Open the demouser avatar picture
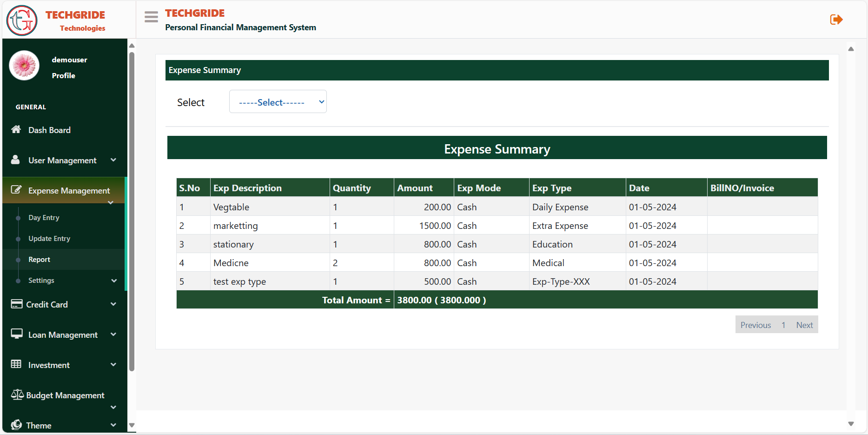This screenshot has height=435, width=868. click(24, 66)
